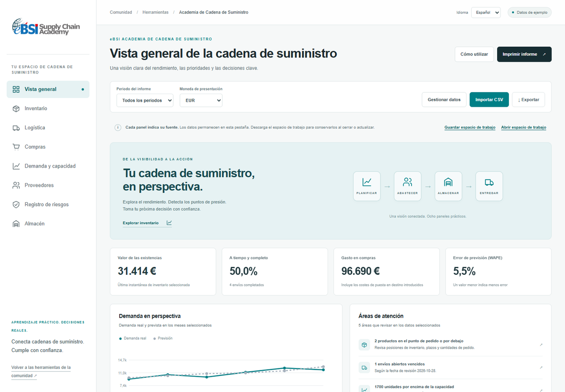Click the Error de previsión (WAPE) card
The width and height of the screenshot is (565, 392).
(x=498, y=272)
